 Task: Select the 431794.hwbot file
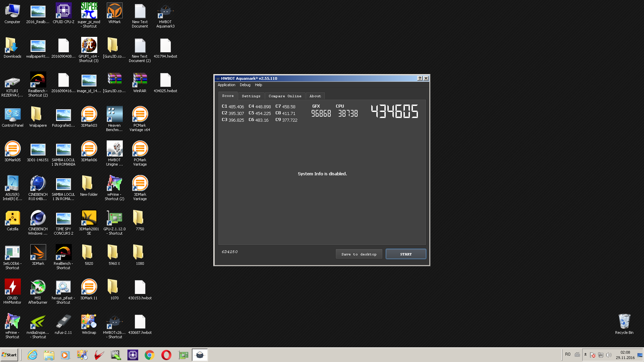165,48
